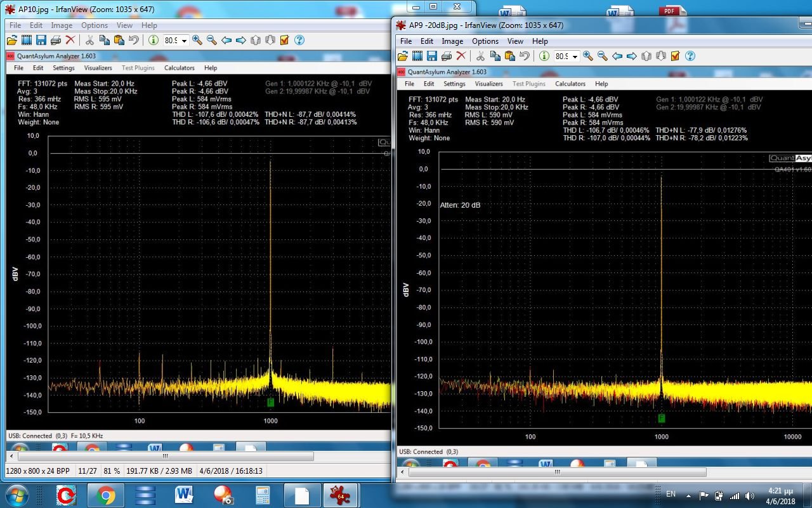
Task: Click red Delete icon in AP9 -20dB window
Action: (x=461, y=56)
